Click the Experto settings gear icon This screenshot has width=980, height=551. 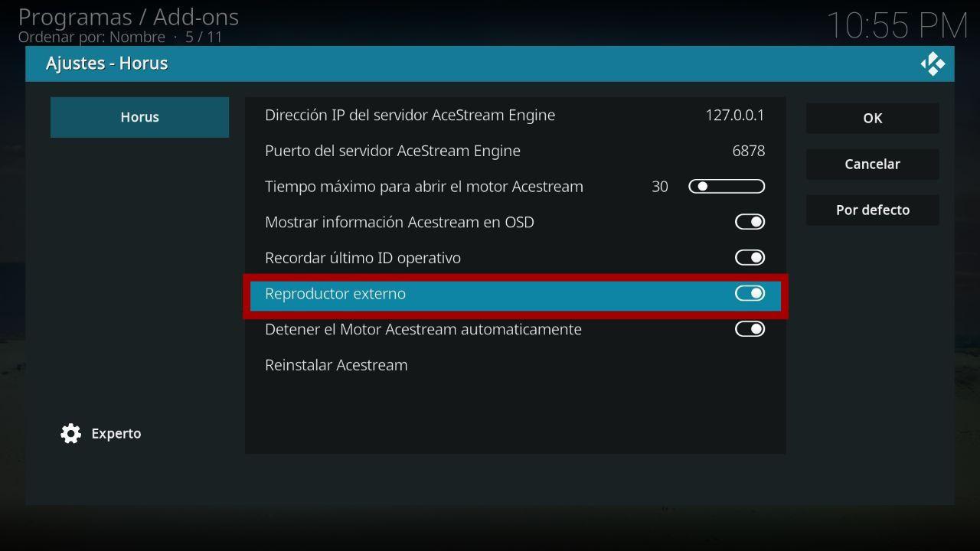point(70,434)
